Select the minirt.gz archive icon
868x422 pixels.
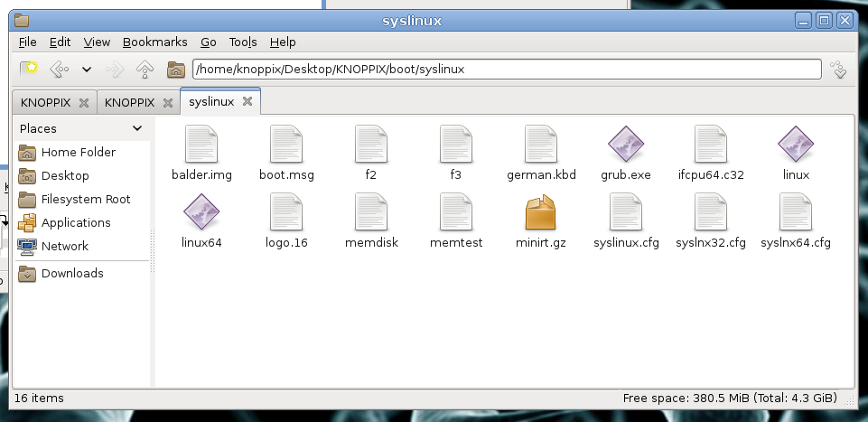(540, 213)
